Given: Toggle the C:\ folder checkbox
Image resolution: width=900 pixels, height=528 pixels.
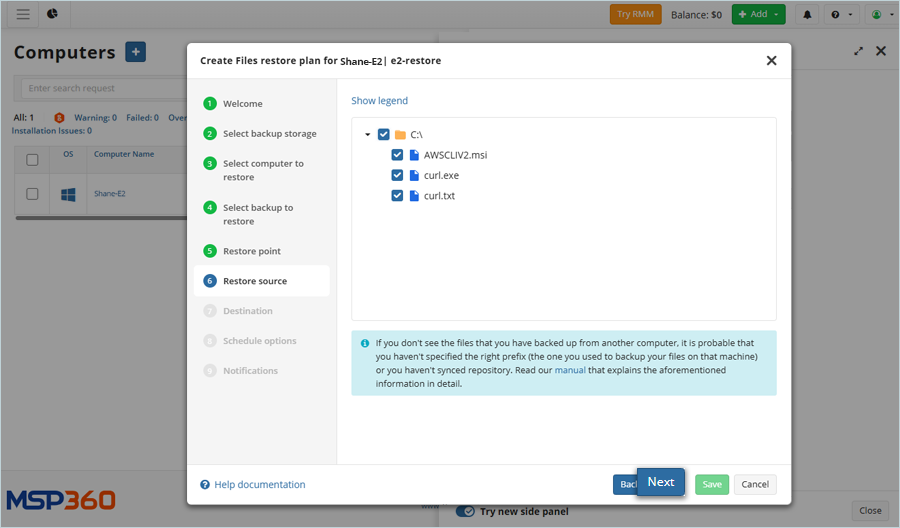Looking at the screenshot, I should tap(384, 134).
